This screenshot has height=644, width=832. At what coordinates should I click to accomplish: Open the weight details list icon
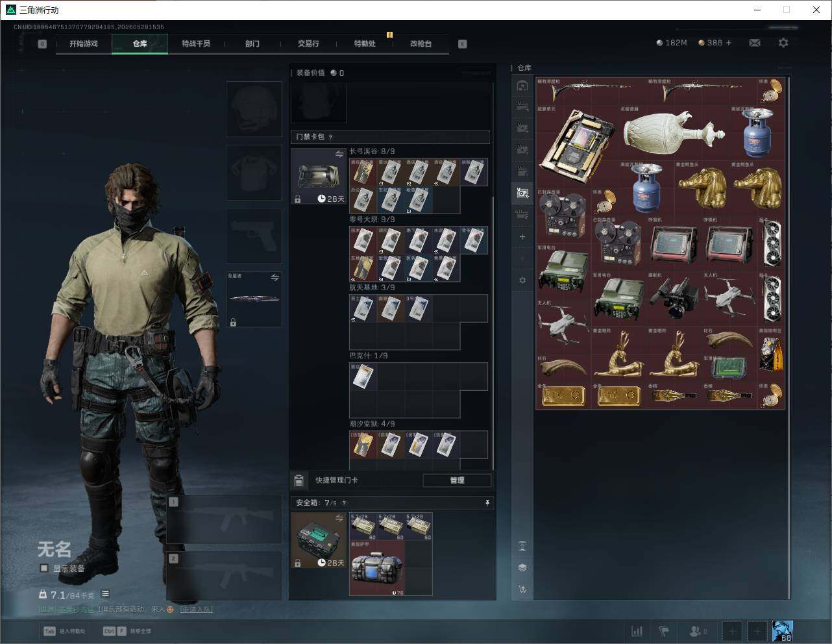point(105,594)
